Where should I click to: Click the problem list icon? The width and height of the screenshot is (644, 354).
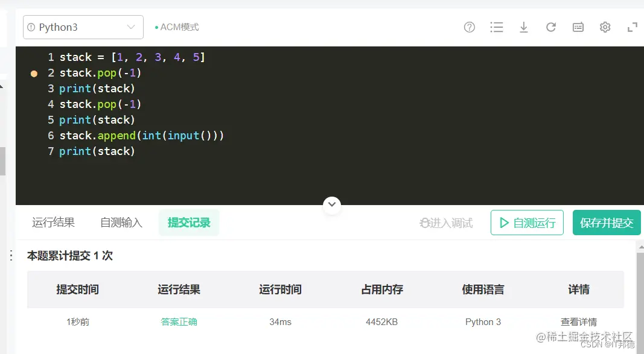[x=496, y=27]
